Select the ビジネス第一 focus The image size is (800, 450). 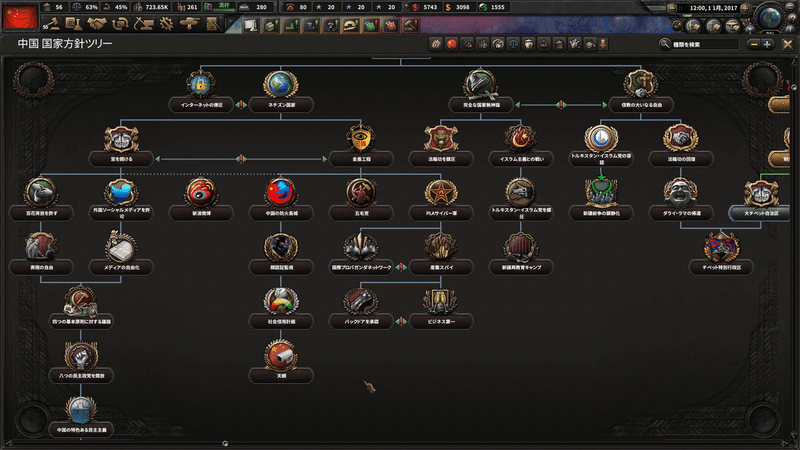(x=441, y=308)
